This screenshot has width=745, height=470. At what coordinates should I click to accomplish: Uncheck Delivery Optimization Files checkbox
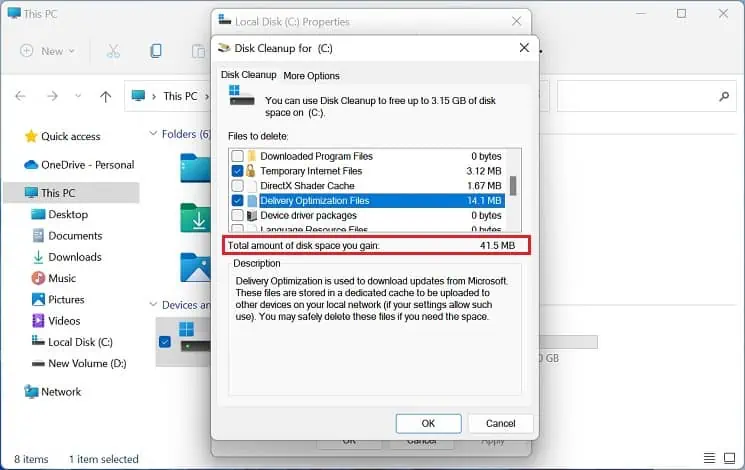pyautogui.click(x=237, y=200)
